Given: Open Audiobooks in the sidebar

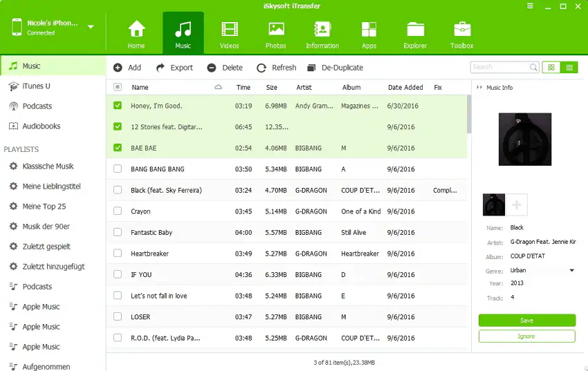Looking at the screenshot, I should [x=53, y=126].
